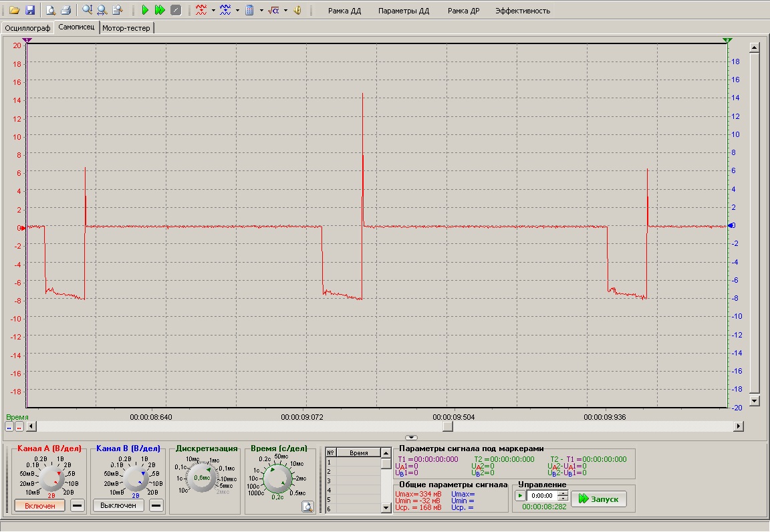Open Рамка ДД menu item
The width and height of the screenshot is (770, 532).
coord(344,11)
